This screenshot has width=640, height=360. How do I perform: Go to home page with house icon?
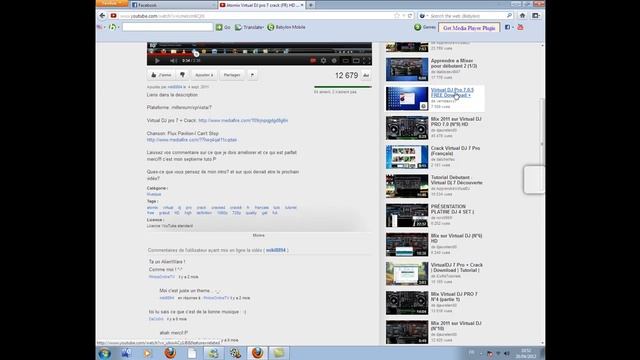pos(522,16)
